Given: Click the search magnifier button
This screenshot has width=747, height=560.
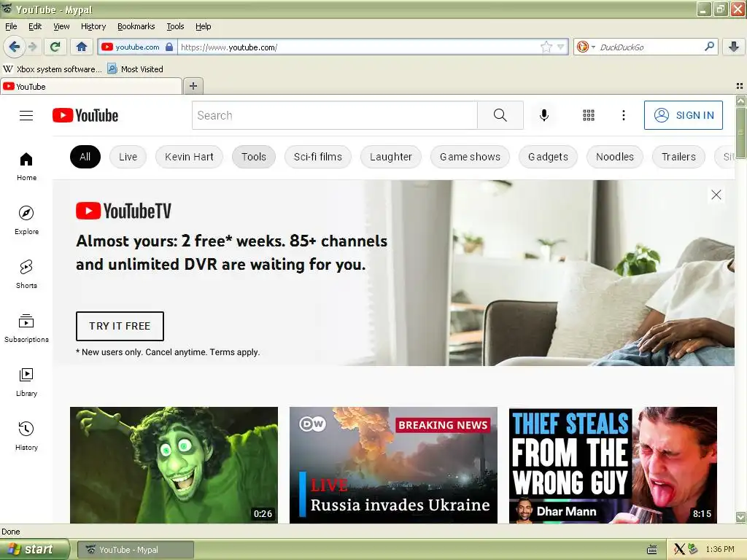Looking at the screenshot, I should [500, 115].
